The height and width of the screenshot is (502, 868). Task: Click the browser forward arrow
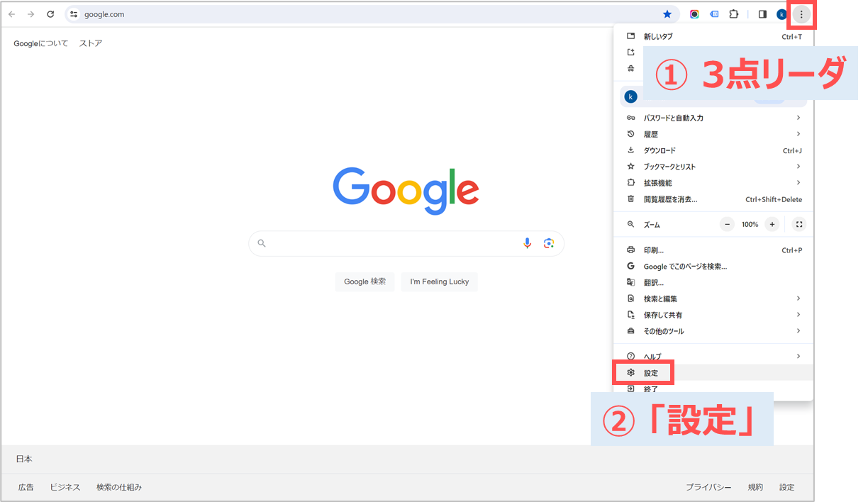coord(30,14)
